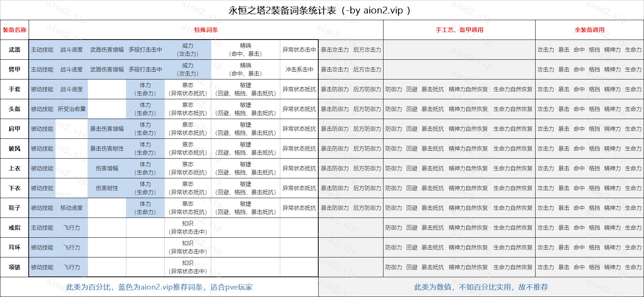Image resolution: width=644 pixels, height=297 pixels.
Task: Click the footer note 此类为数值 不推荐
Action: [481, 287]
